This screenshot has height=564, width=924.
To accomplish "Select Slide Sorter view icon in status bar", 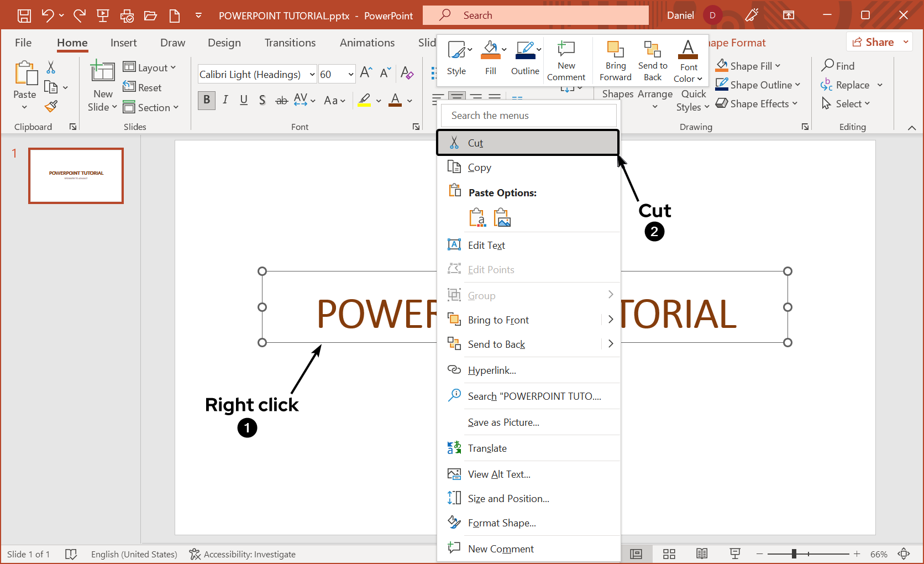I will click(x=669, y=554).
